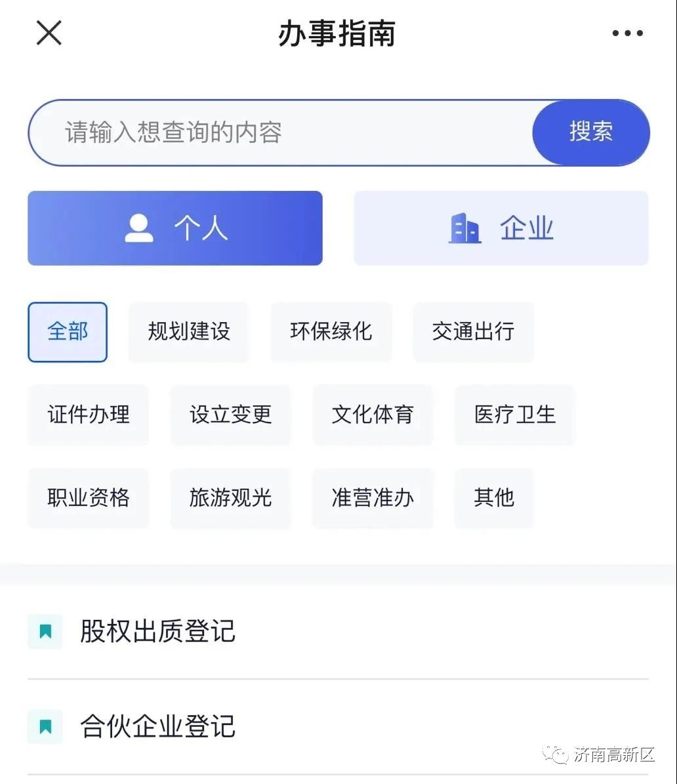Click the 搜索 button

click(591, 133)
